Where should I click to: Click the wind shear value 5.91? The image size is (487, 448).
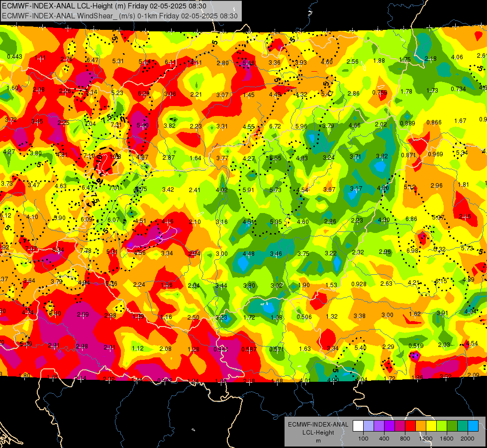click(x=248, y=190)
